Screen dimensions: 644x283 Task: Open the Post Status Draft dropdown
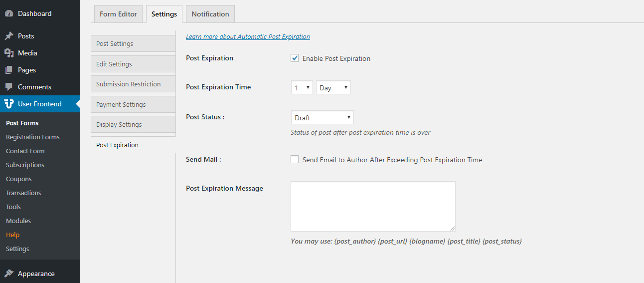tap(322, 118)
